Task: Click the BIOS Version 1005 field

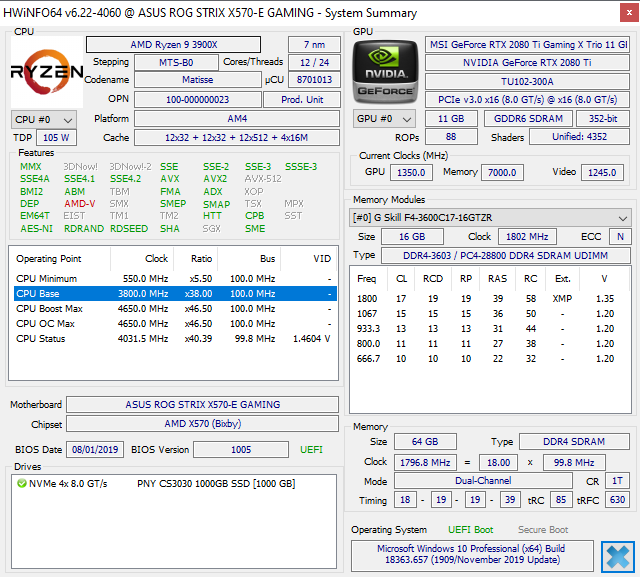Action: (241, 450)
